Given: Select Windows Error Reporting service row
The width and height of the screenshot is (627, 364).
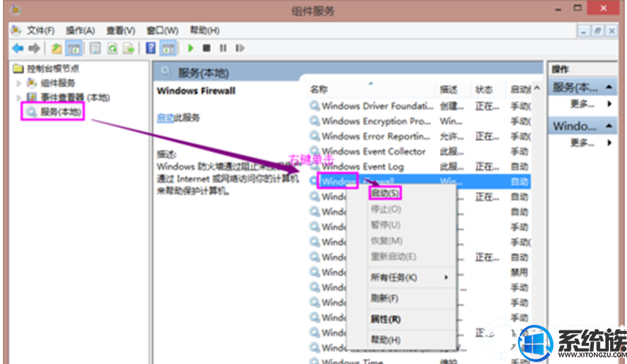Looking at the screenshot, I should [420, 137].
